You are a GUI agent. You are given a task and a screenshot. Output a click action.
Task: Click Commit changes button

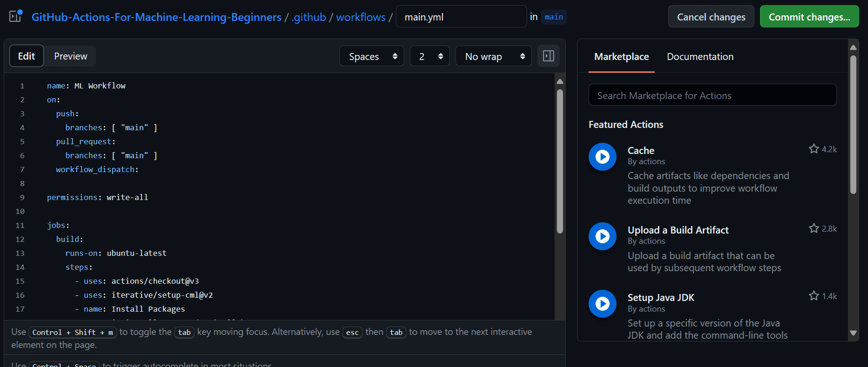coord(809,17)
